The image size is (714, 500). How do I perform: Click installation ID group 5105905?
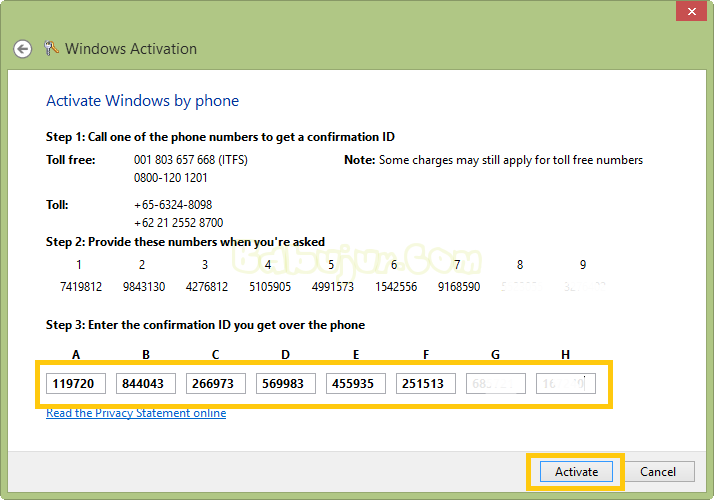[270, 287]
